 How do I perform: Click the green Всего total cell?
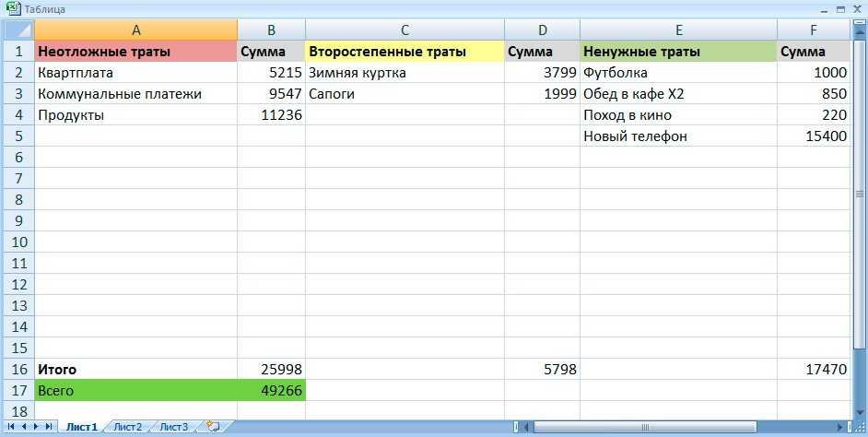[x=135, y=391]
